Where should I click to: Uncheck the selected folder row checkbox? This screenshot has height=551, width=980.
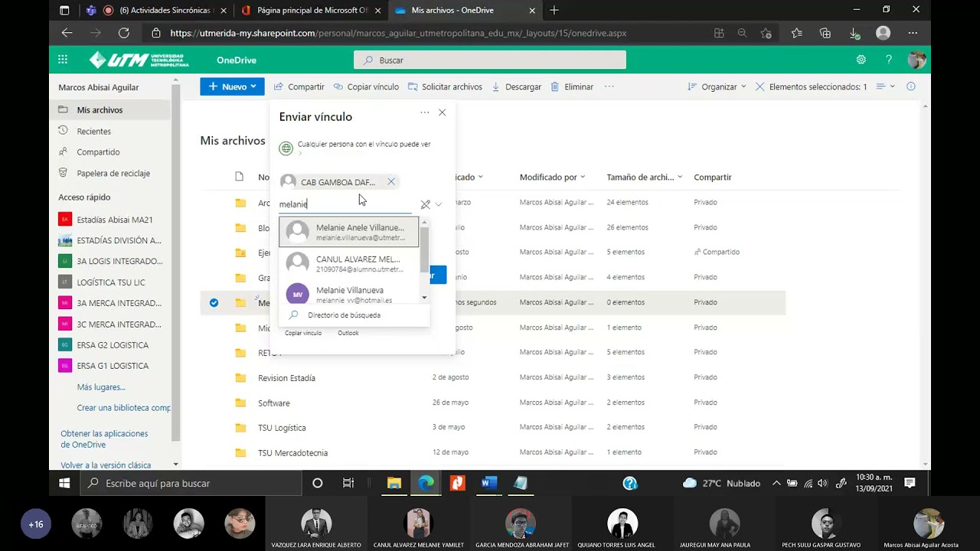pyautogui.click(x=214, y=302)
